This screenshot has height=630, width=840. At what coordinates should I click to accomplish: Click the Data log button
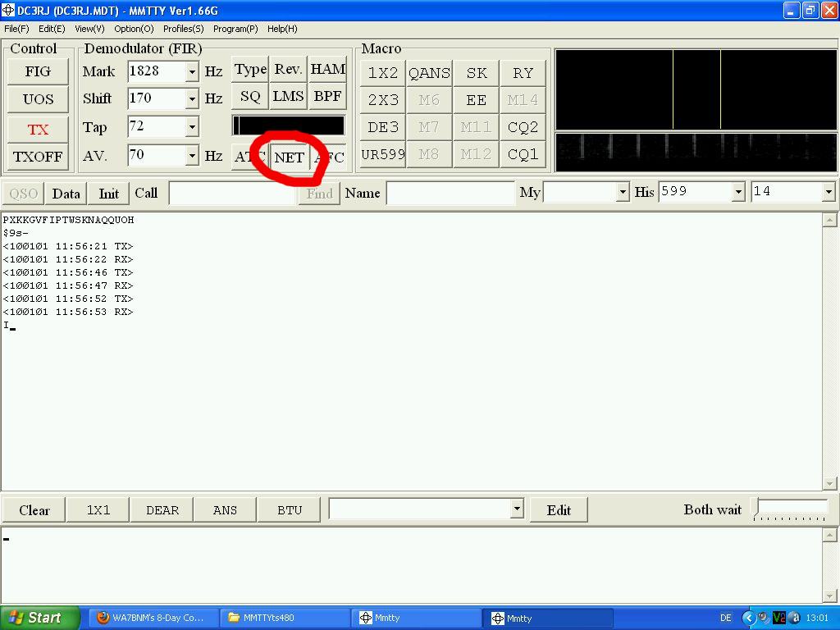click(x=66, y=194)
